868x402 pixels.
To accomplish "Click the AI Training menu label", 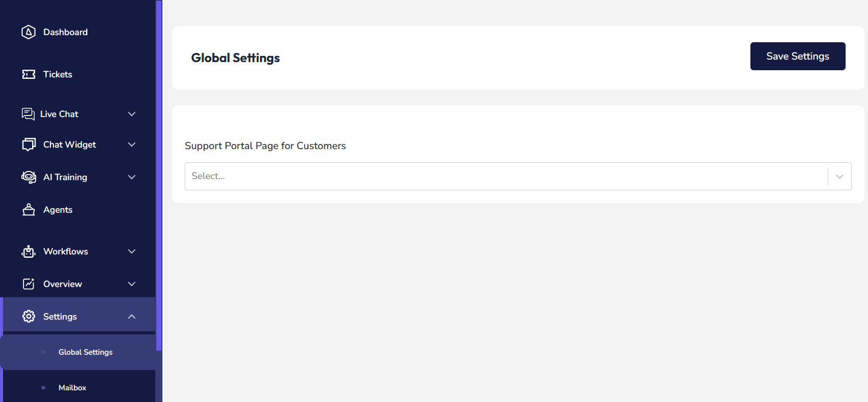I will click(65, 177).
